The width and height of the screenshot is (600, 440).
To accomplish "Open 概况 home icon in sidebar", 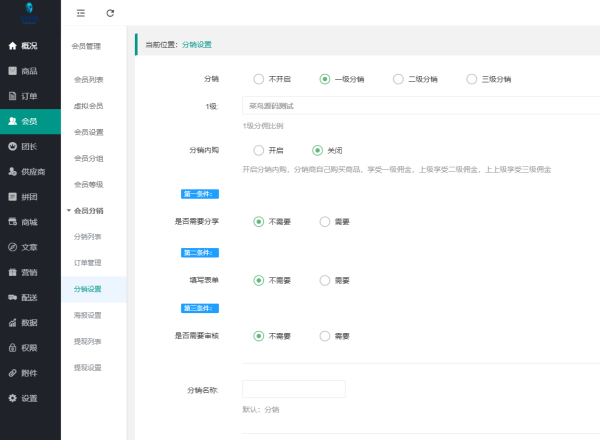I will click(x=13, y=46).
